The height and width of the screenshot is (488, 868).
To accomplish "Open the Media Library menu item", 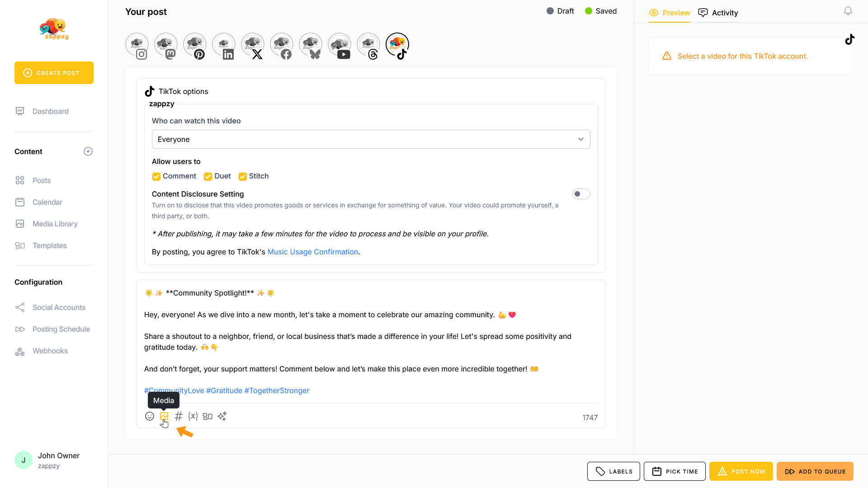I will (55, 224).
